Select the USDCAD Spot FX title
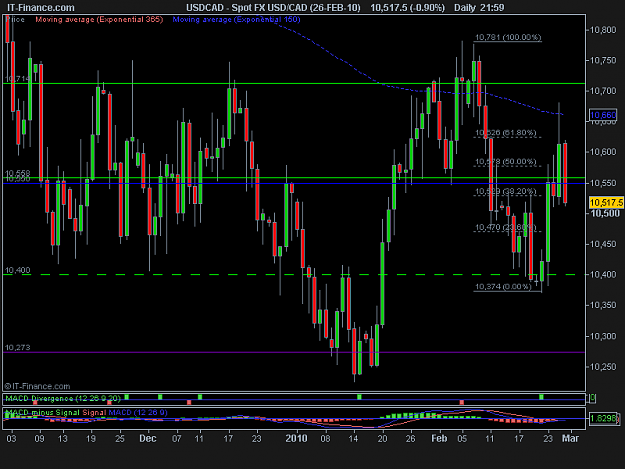 pyautogui.click(x=273, y=8)
